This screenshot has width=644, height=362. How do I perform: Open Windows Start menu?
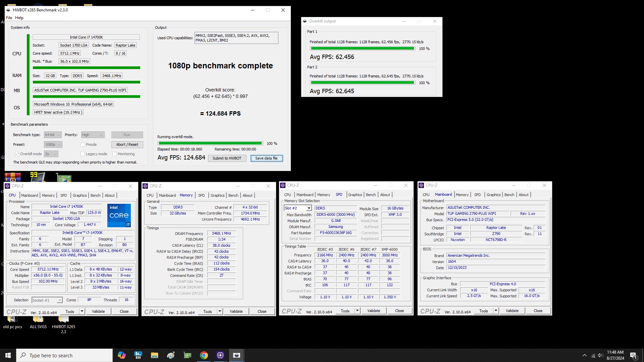point(8,355)
